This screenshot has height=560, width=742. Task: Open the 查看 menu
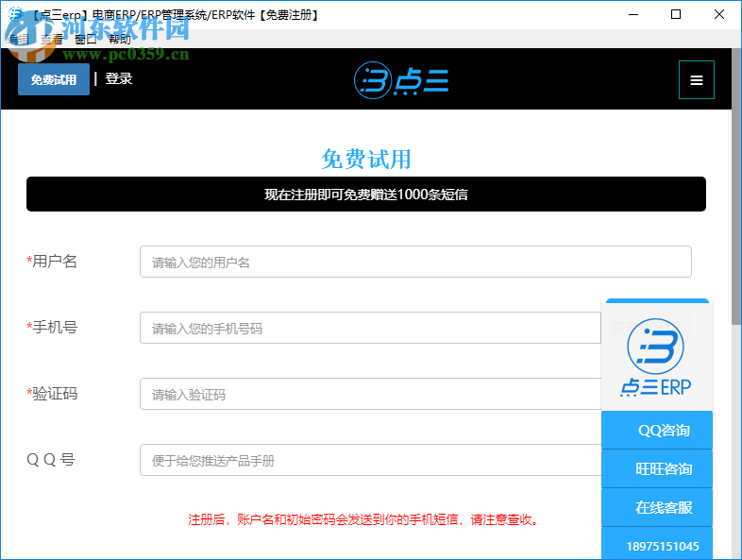(x=52, y=39)
